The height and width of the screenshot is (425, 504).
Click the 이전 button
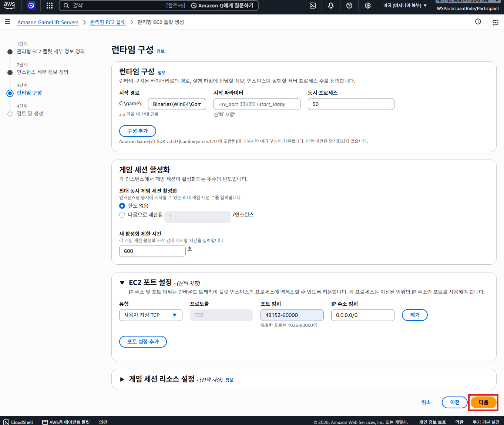pyautogui.click(x=455, y=402)
